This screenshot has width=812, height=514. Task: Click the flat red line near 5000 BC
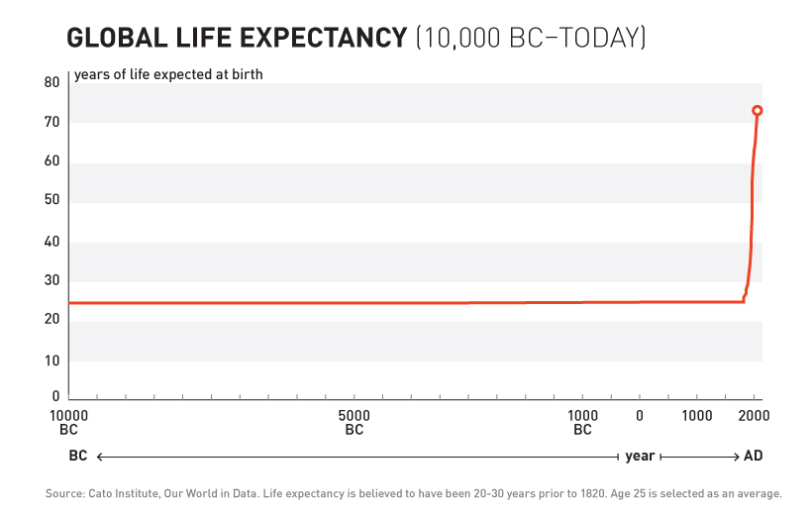(x=355, y=303)
